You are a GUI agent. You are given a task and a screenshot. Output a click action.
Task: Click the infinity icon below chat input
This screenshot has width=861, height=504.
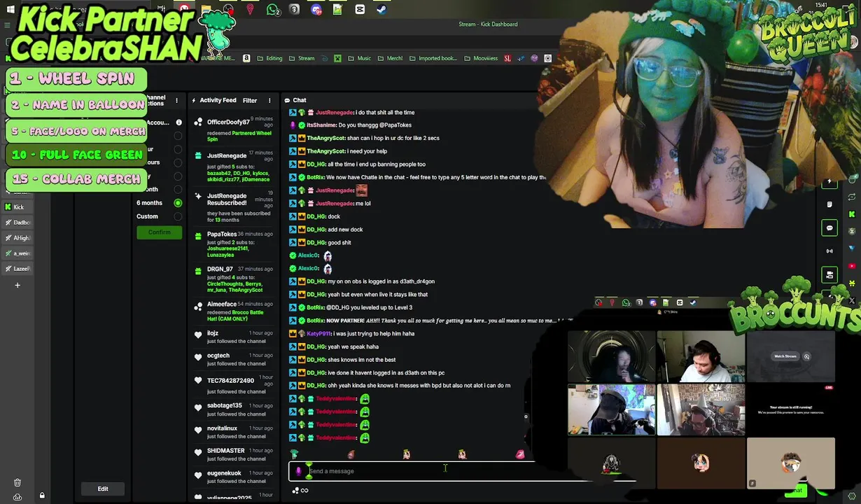point(304,491)
